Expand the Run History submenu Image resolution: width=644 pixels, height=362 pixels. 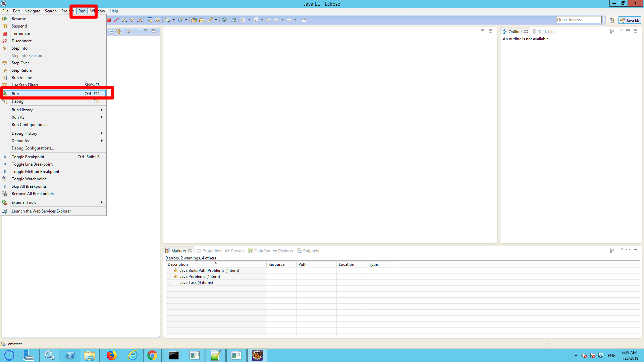tap(53, 110)
